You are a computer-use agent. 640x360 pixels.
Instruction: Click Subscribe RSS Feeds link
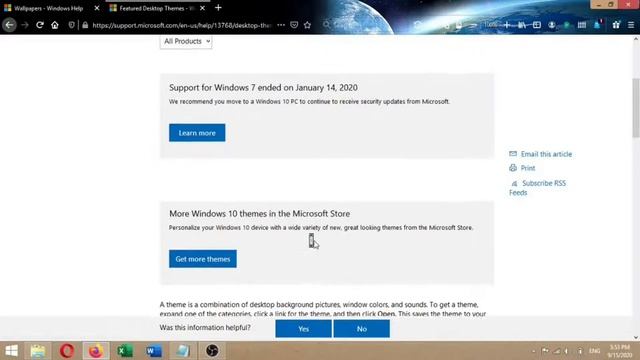click(x=538, y=188)
